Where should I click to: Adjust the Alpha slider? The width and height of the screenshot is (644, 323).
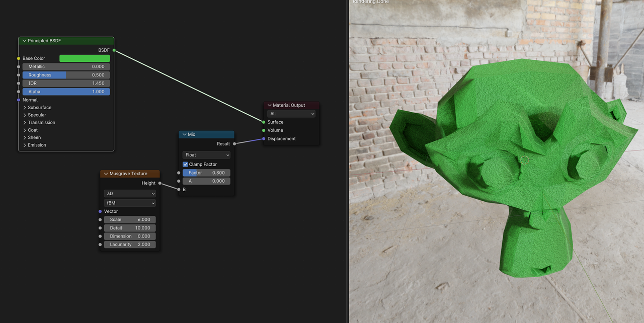click(66, 92)
